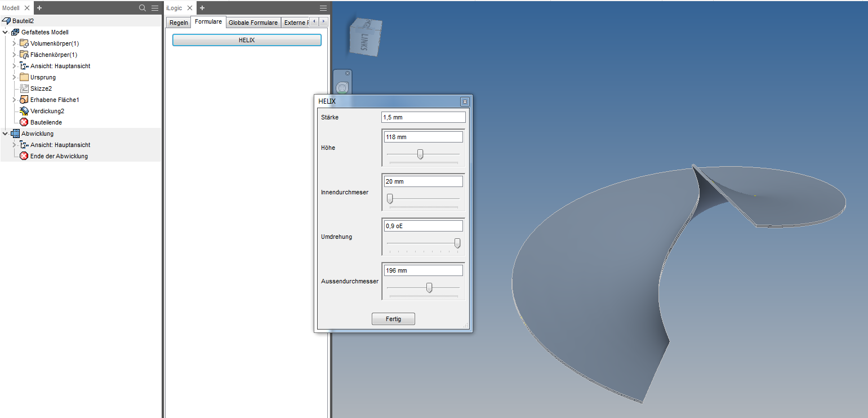Viewport: 868px width, 418px height.
Task: Select the Verdickung2 feature icon
Action: click(25, 111)
